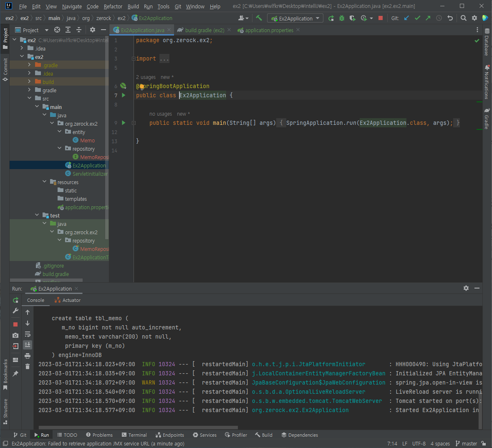Switch to the build.gradle (ex2) editor tab
Image resolution: width=492 pixels, height=448 pixels.
click(x=204, y=30)
